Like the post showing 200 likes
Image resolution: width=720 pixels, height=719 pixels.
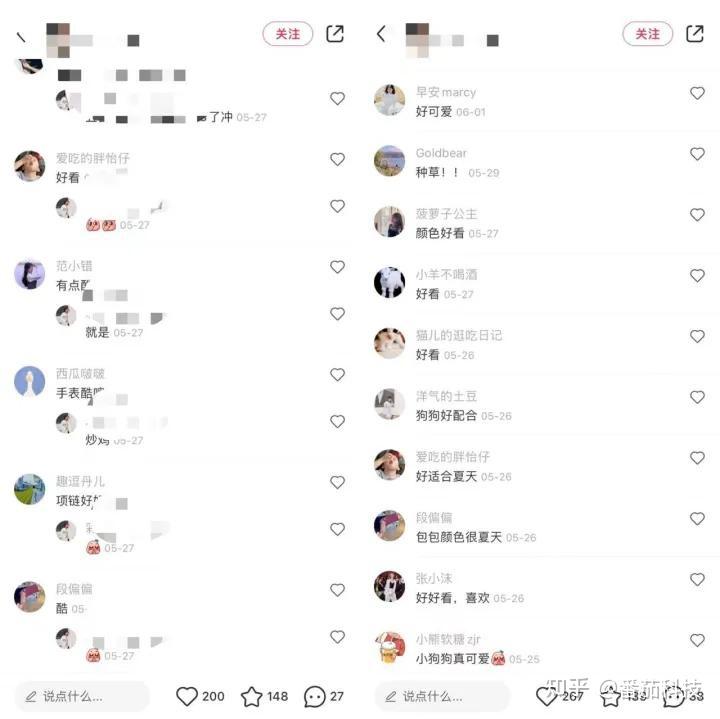point(187,697)
